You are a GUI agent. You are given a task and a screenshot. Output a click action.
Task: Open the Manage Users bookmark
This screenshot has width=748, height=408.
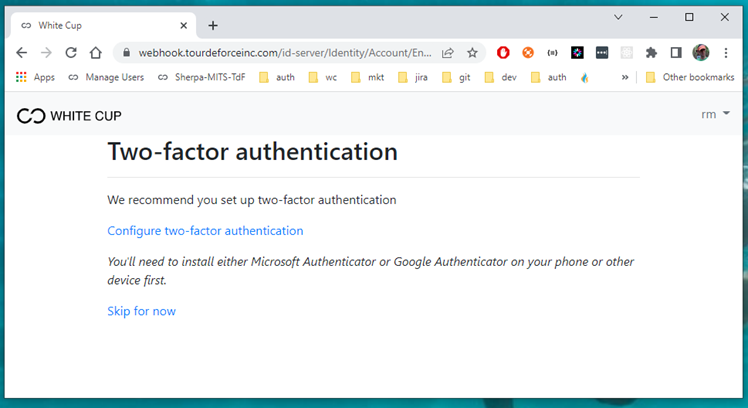(106, 77)
